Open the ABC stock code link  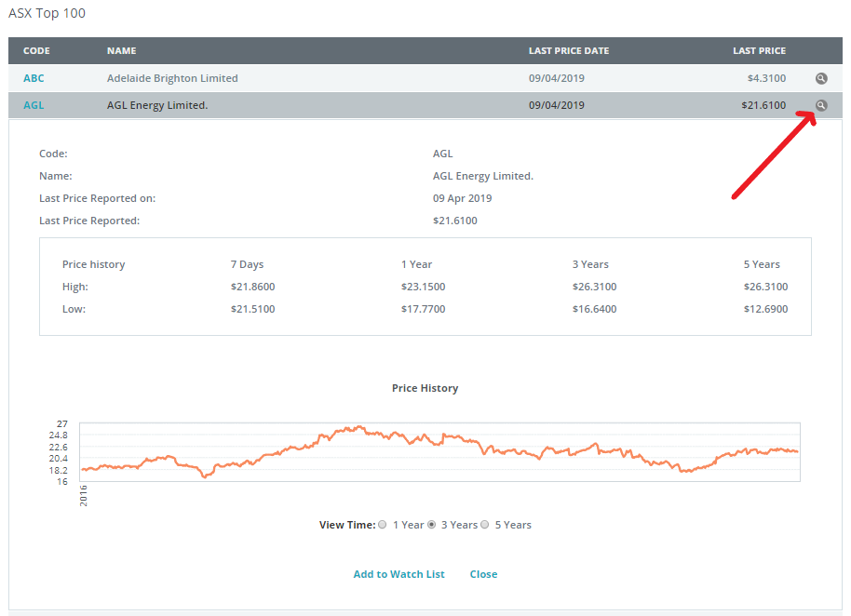tap(34, 78)
